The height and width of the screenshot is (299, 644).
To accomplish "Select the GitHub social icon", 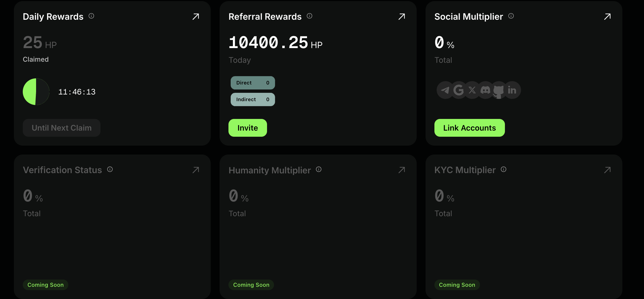I will [499, 91].
